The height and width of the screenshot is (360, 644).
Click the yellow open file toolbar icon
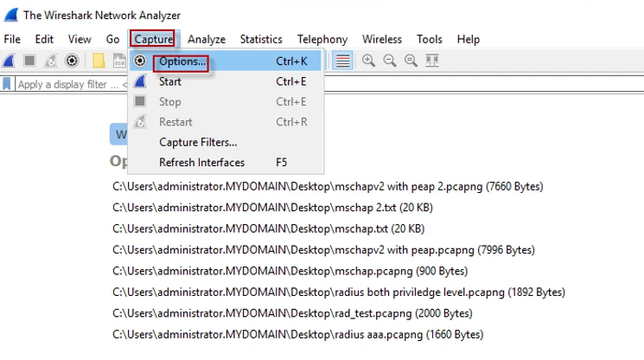[99, 61]
